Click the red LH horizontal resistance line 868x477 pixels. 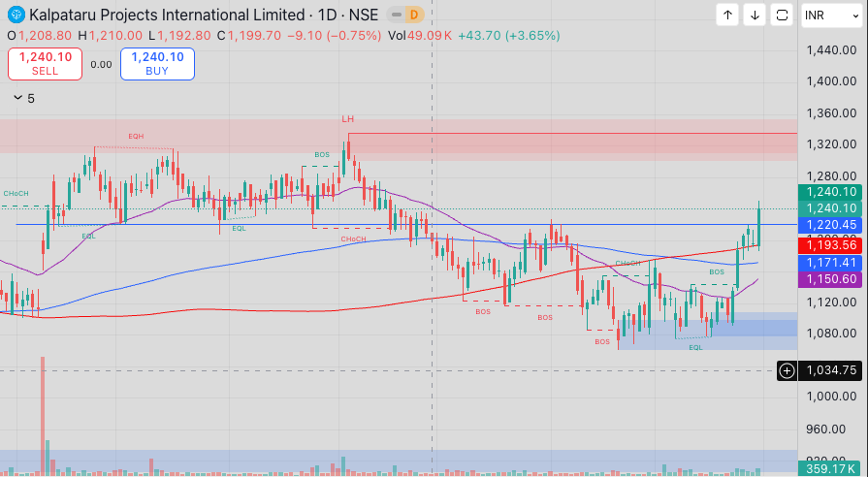[572, 134]
